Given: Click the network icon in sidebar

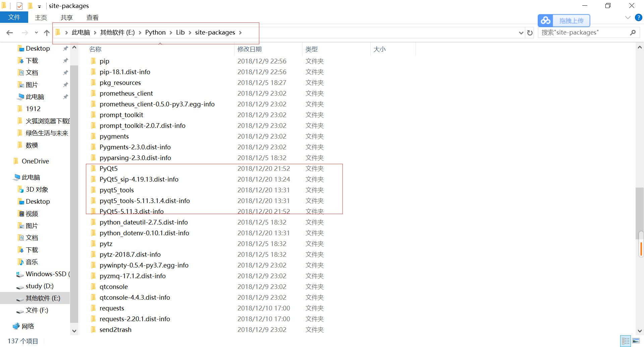Looking at the screenshot, I should 16,326.
